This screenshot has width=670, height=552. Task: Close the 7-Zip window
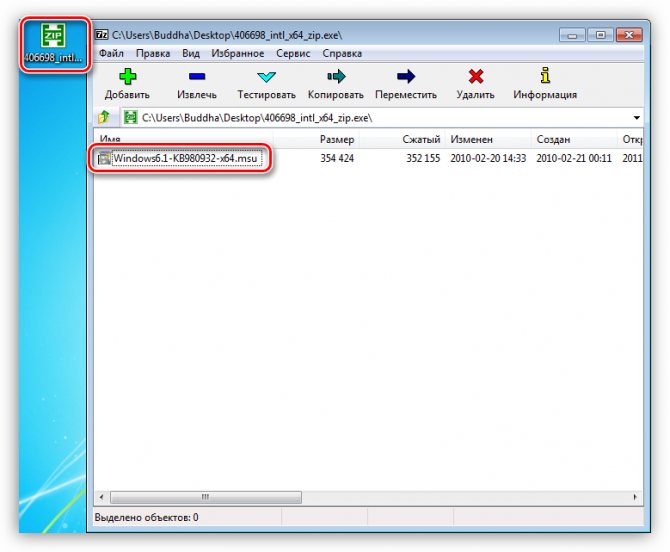pyautogui.click(x=629, y=35)
